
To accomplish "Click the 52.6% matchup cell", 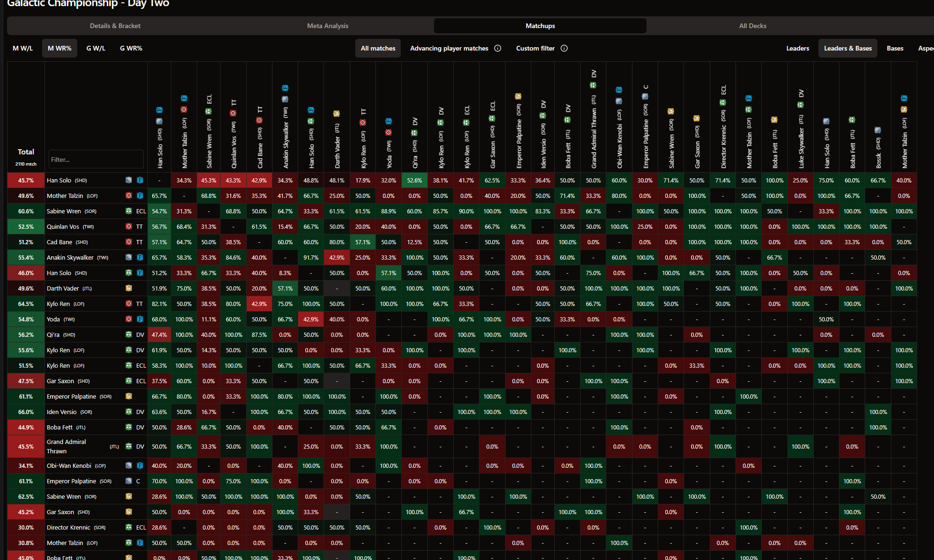I will (414, 180).
